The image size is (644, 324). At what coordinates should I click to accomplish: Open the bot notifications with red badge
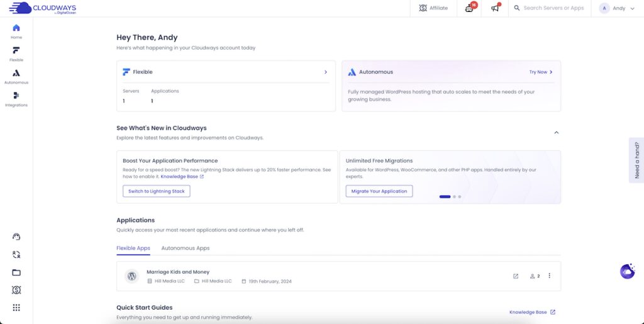point(470,8)
